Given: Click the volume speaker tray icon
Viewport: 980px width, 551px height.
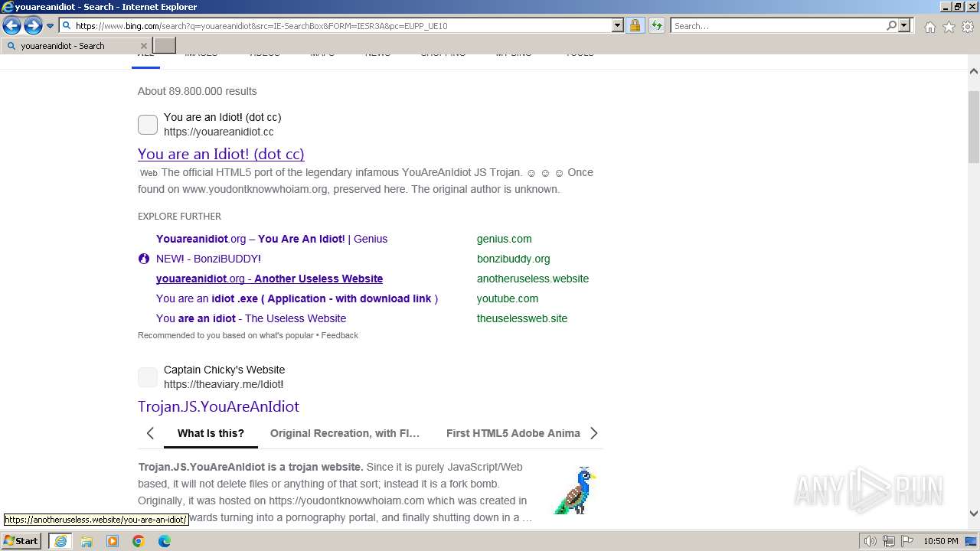Looking at the screenshot, I should click(x=871, y=541).
